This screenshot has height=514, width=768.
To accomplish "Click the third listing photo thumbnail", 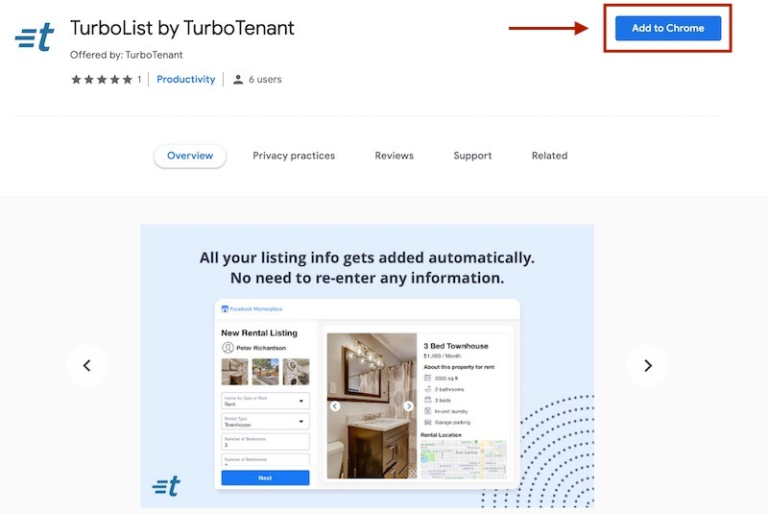I will (296, 371).
